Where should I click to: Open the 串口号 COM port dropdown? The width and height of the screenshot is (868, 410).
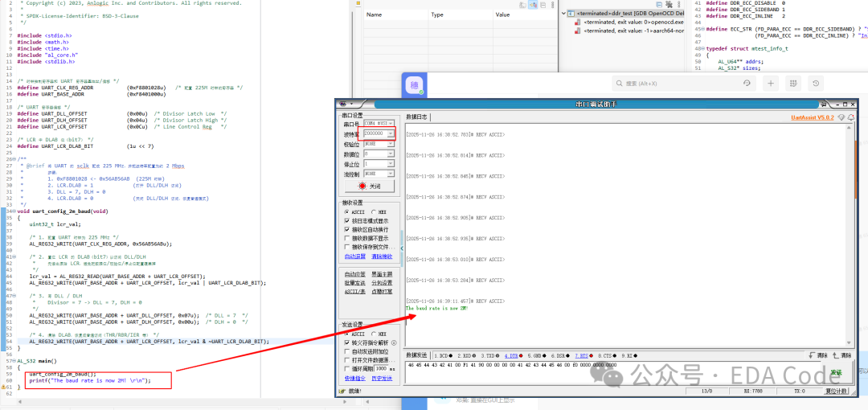[x=392, y=124]
